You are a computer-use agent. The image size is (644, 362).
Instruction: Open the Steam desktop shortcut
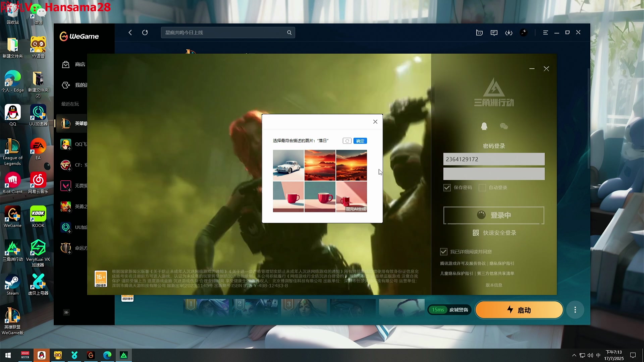[13, 285]
